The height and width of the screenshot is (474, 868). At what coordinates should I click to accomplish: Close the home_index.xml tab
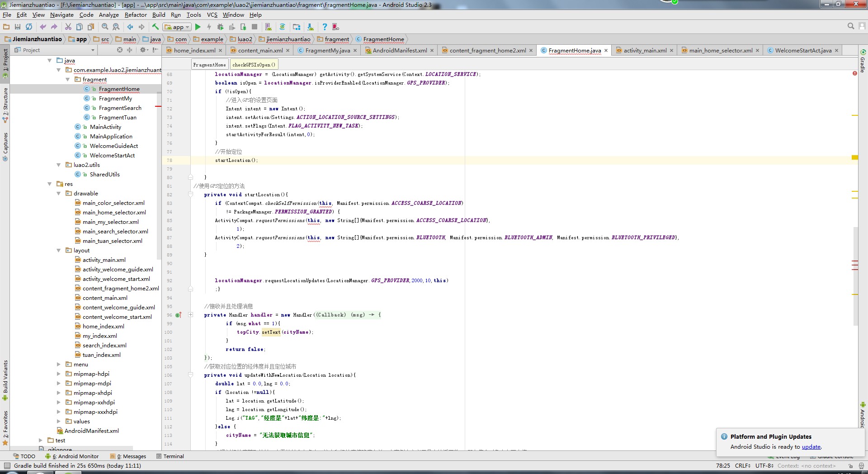tap(221, 51)
